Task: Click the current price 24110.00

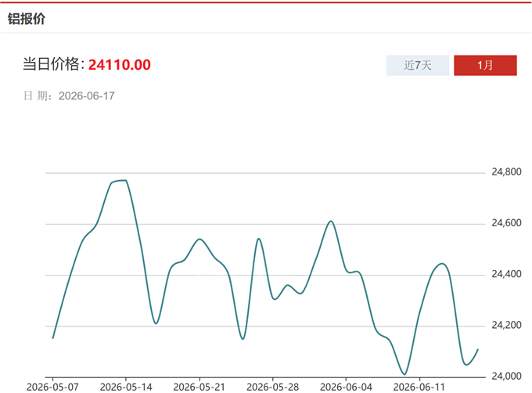Action: [120, 65]
